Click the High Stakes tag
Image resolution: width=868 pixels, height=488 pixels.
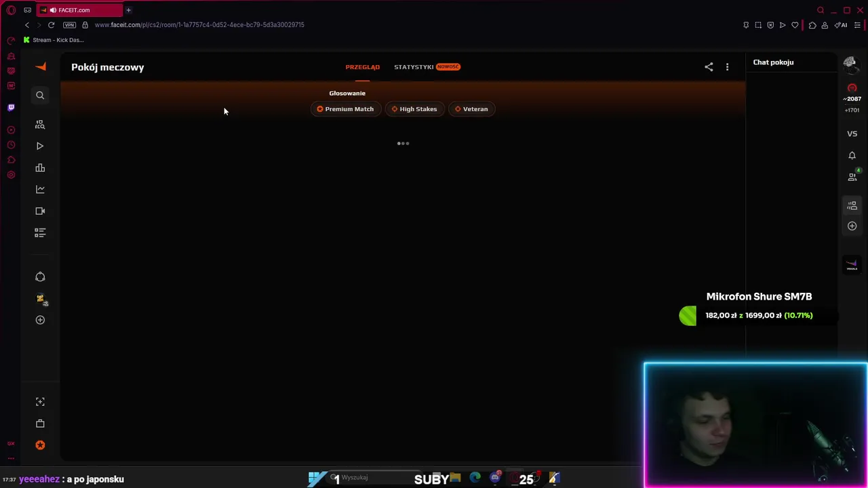[414, 109]
